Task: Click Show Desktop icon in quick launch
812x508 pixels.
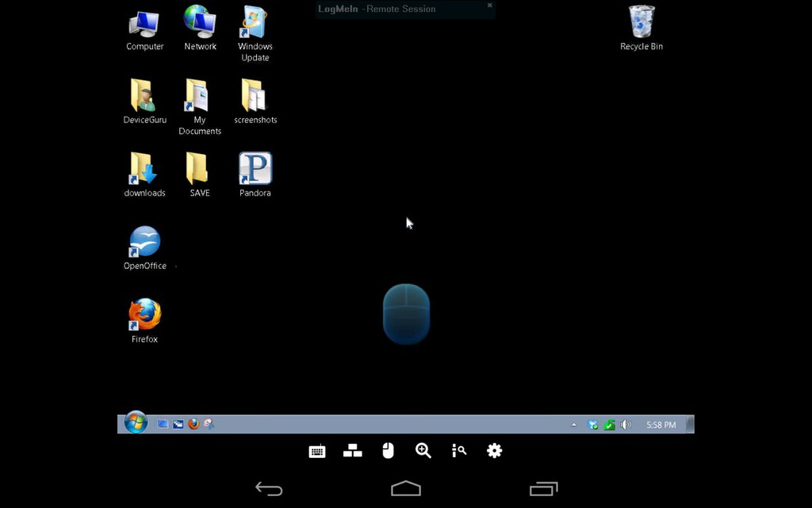Action: 163,424
